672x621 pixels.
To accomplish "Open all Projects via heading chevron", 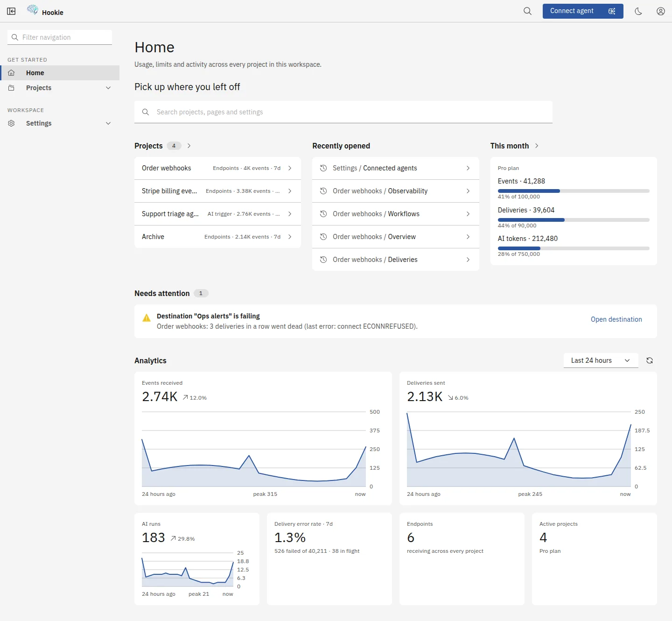I will click(x=189, y=146).
